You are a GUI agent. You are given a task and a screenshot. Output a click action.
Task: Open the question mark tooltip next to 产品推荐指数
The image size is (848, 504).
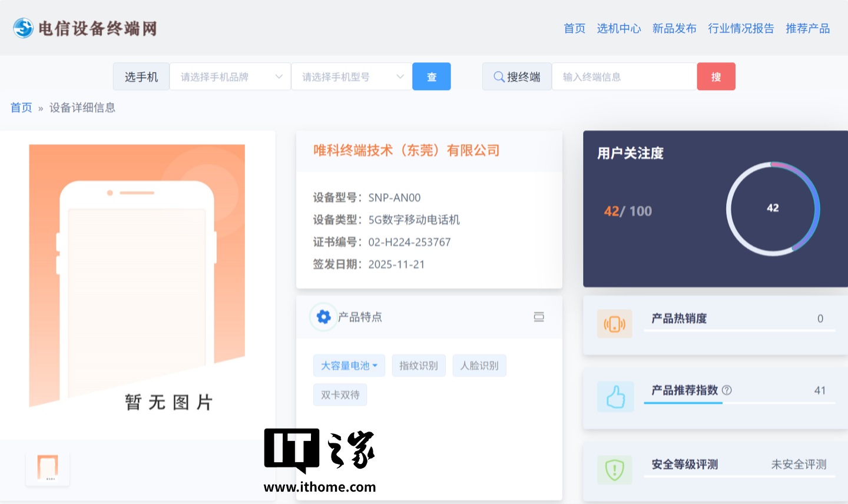tap(728, 390)
